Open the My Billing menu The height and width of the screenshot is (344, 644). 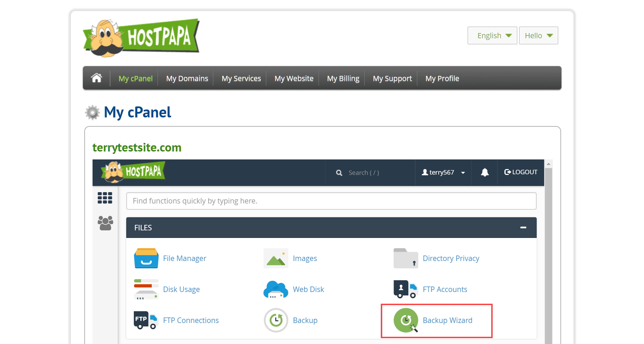pos(343,79)
